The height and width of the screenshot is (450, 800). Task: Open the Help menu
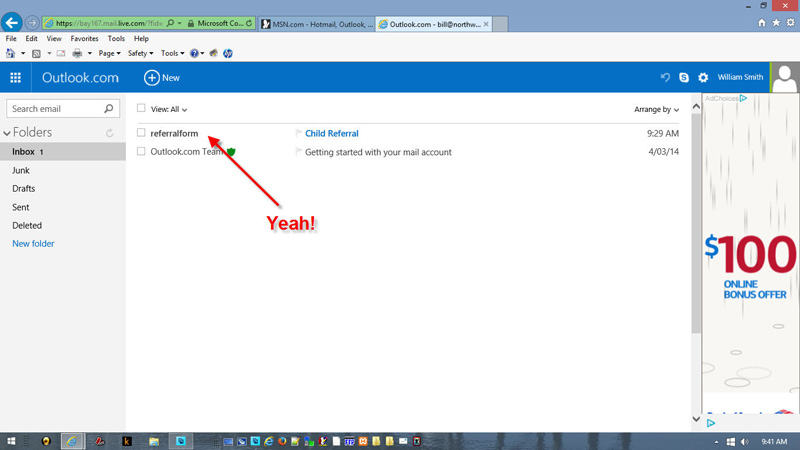(x=141, y=38)
